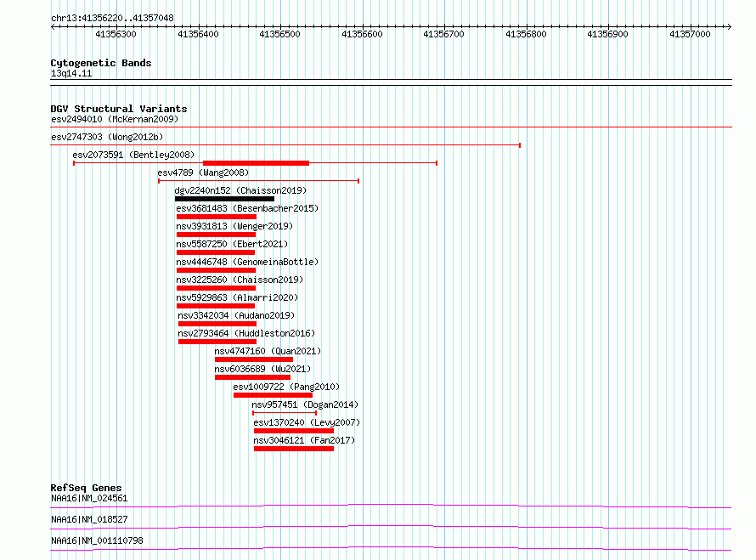Click the nsv5929863 (Almarri2020) label
Screen dimensions: 756x560
237,297
